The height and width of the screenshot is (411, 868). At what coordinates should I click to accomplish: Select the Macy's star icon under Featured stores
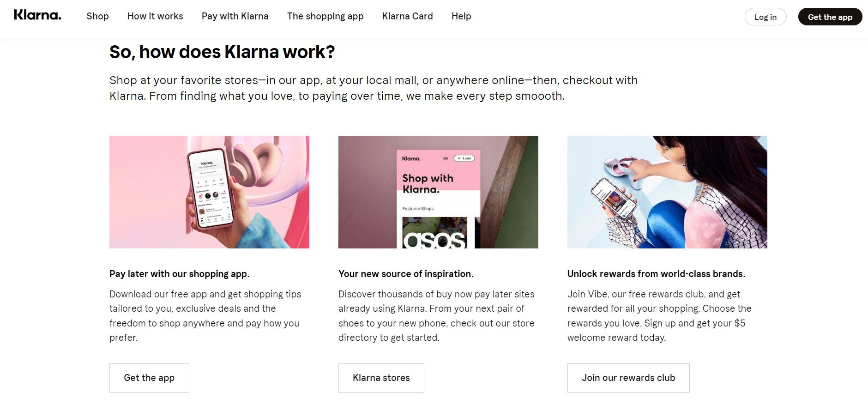pyautogui.click(x=200, y=196)
